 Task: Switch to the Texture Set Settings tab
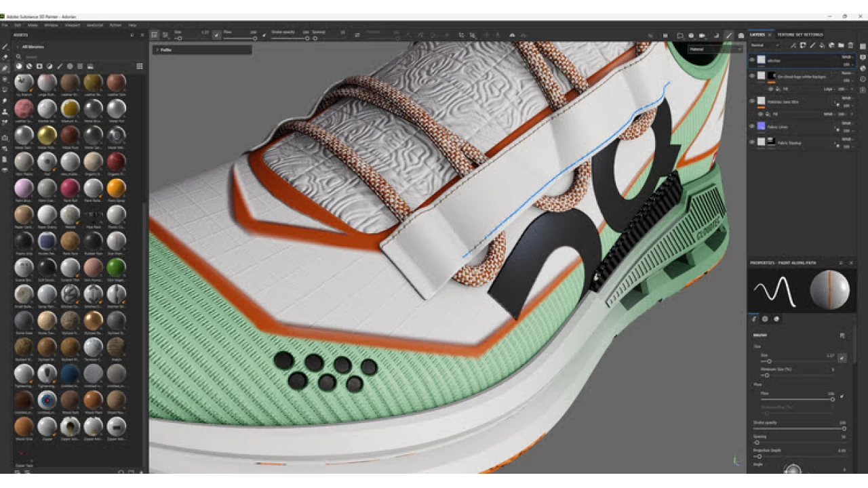click(800, 35)
